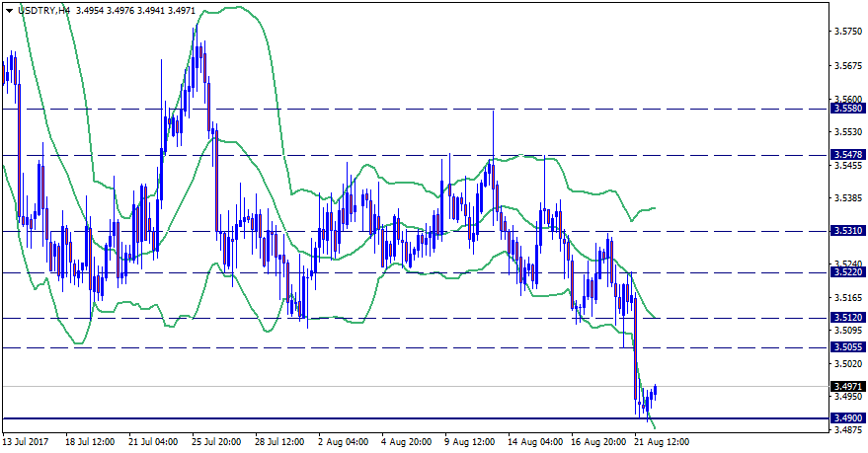Select the 3.5220 price level label
Screen dimensions: 868x453
tap(848, 272)
